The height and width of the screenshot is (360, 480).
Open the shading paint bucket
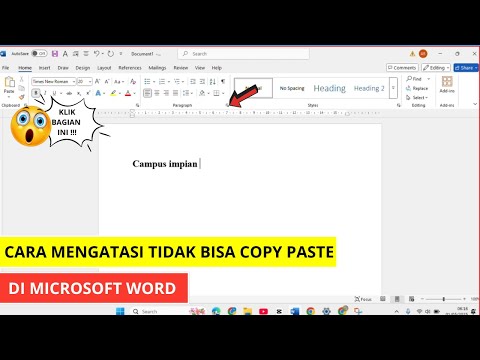pos(202,93)
